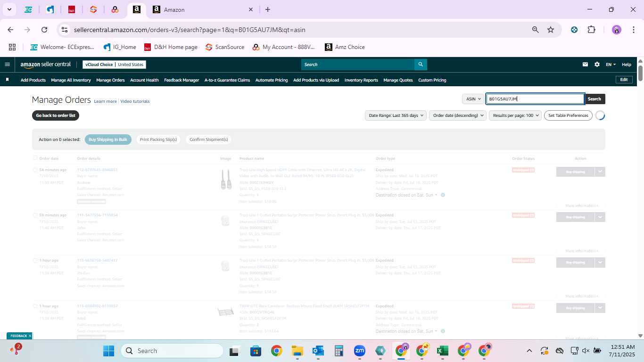The image size is (644, 362).
Task: Expand Buy shipping arrow for first order
Action: tap(600, 172)
